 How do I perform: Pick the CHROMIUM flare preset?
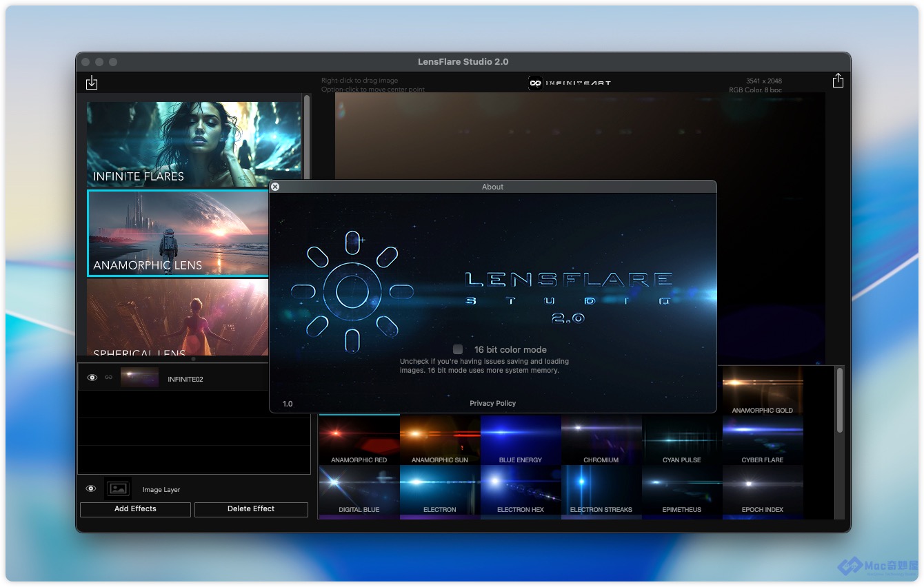click(x=601, y=440)
